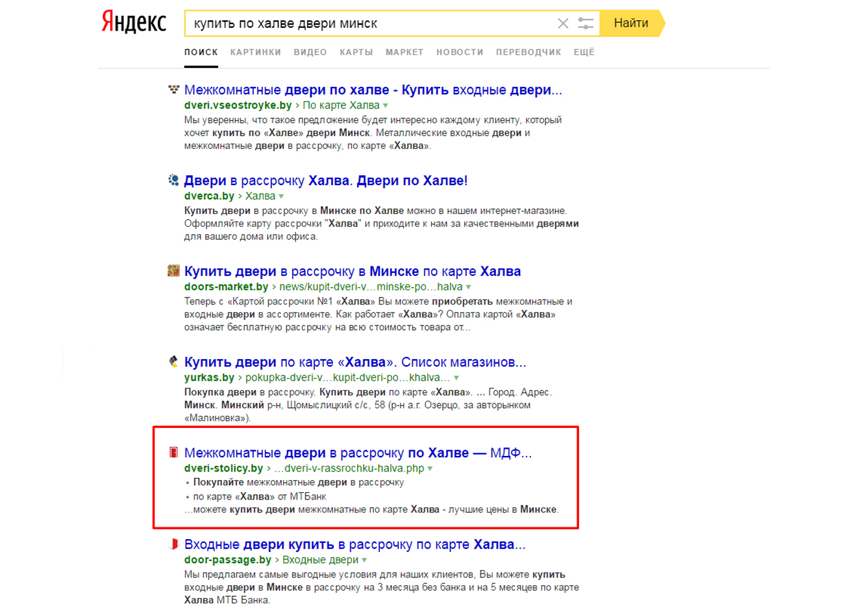
Task: Expand the dropdown arrow for the dverca.by result
Action: pyautogui.click(x=282, y=196)
